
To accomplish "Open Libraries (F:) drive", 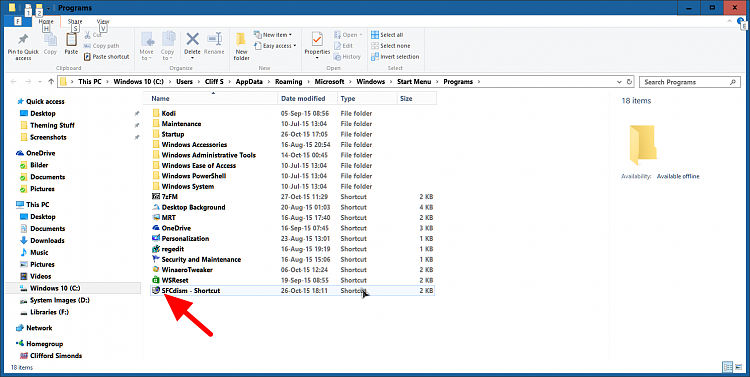I will click(x=49, y=312).
